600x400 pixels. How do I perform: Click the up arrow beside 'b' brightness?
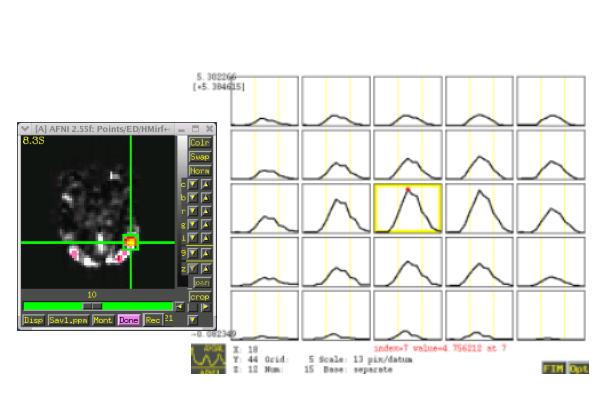pyautogui.click(x=206, y=198)
